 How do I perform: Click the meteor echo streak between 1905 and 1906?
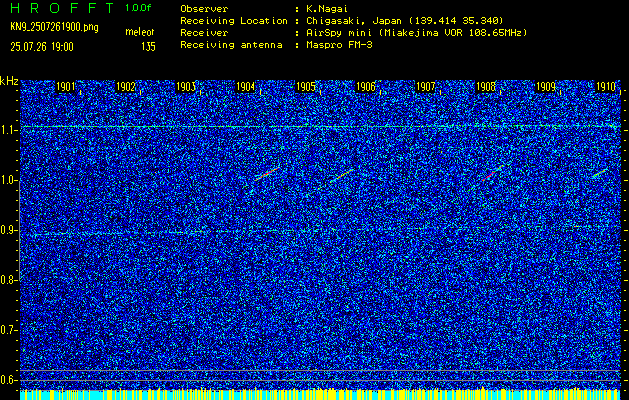(x=341, y=176)
